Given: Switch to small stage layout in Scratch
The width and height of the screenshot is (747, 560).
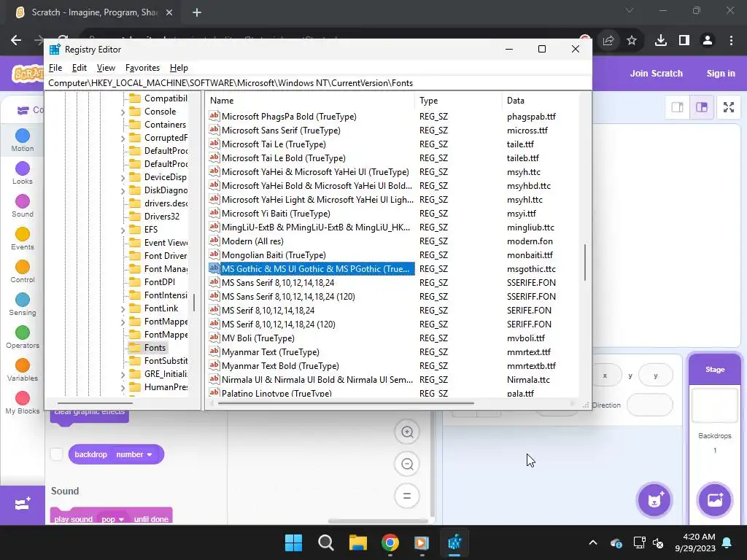Looking at the screenshot, I should [x=677, y=107].
